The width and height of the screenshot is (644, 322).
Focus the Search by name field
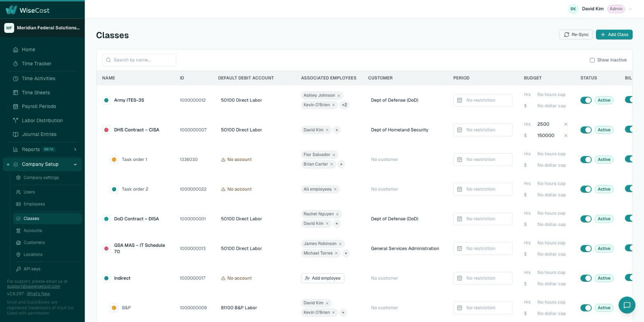(139, 60)
